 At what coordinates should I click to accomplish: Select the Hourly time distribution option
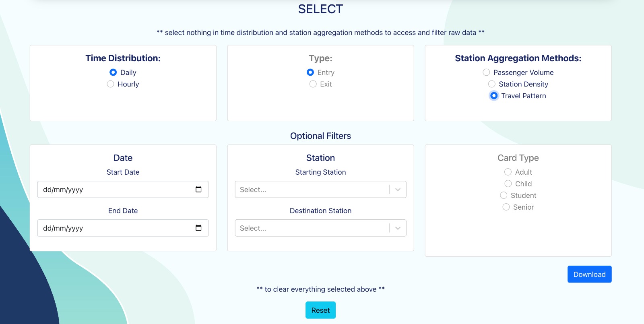click(x=110, y=84)
